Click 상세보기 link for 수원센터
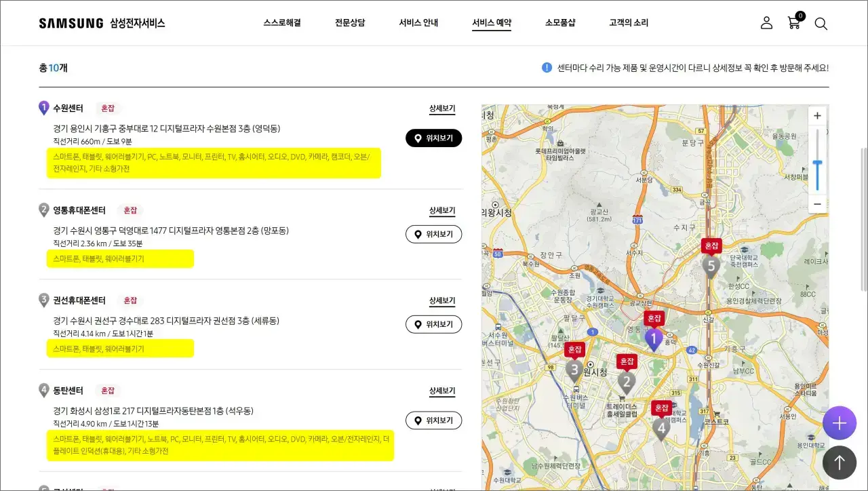 442,109
